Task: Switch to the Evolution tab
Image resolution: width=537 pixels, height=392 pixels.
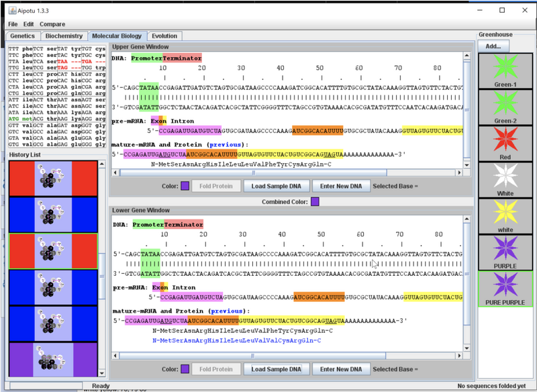Action: (164, 36)
